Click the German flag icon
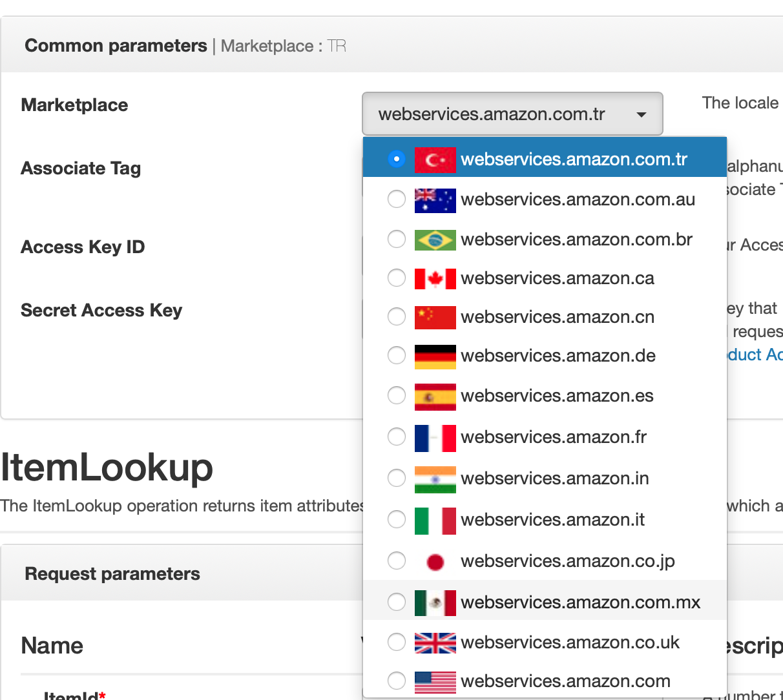This screenshot has height=700, width=783. point(434,356)
